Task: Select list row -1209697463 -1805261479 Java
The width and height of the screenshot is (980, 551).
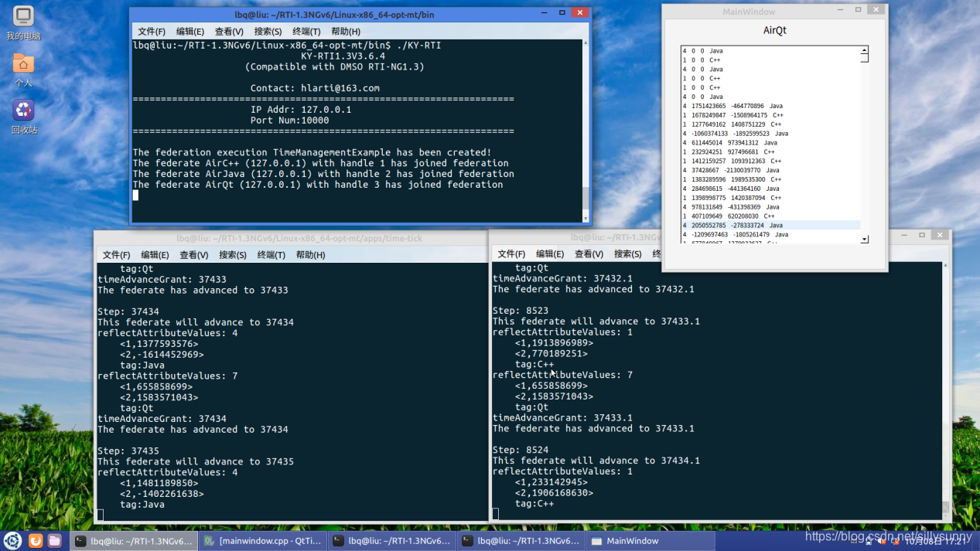Action: pyautogui.click(x=770, y=235)
